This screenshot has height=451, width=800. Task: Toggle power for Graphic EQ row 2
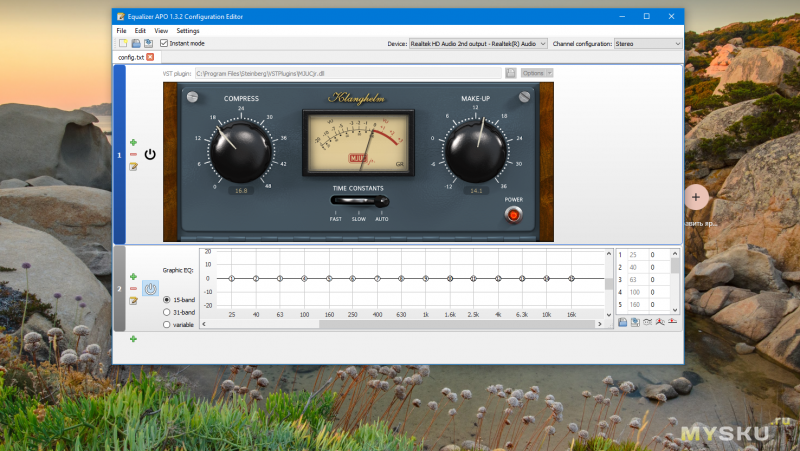150,289
